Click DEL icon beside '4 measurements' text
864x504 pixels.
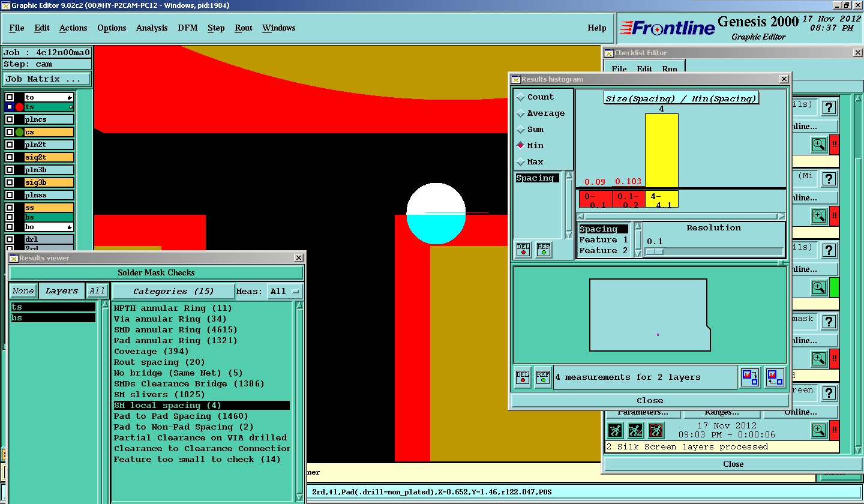523,377
